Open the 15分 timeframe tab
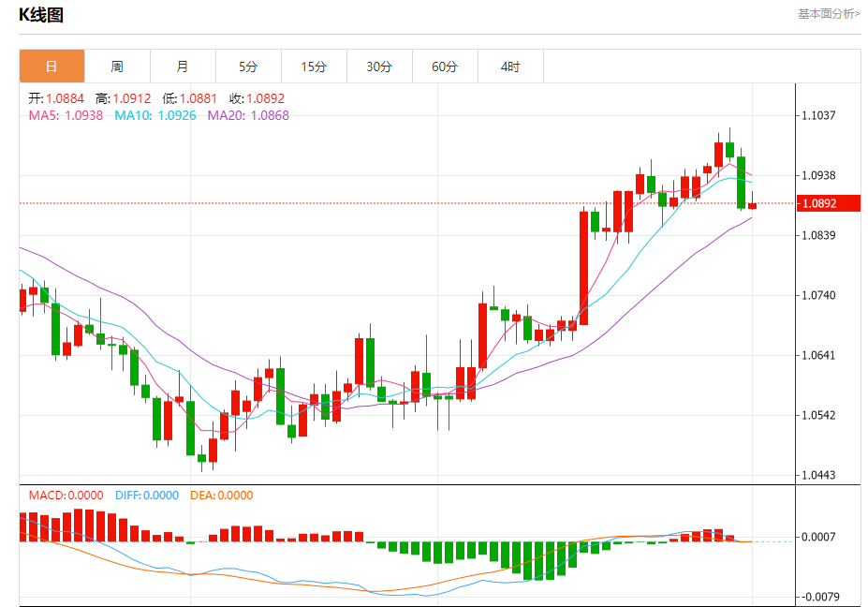The image size is (868, 607). 314,67
